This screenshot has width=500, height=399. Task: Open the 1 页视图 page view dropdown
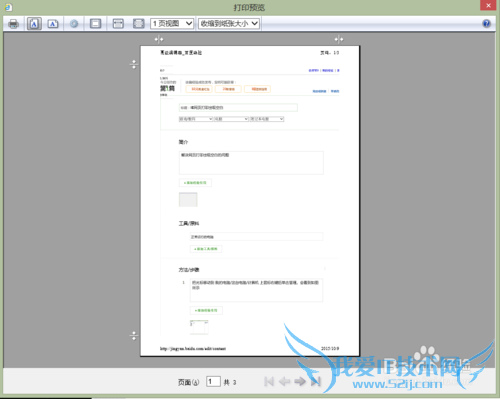(x=172, y=24)
